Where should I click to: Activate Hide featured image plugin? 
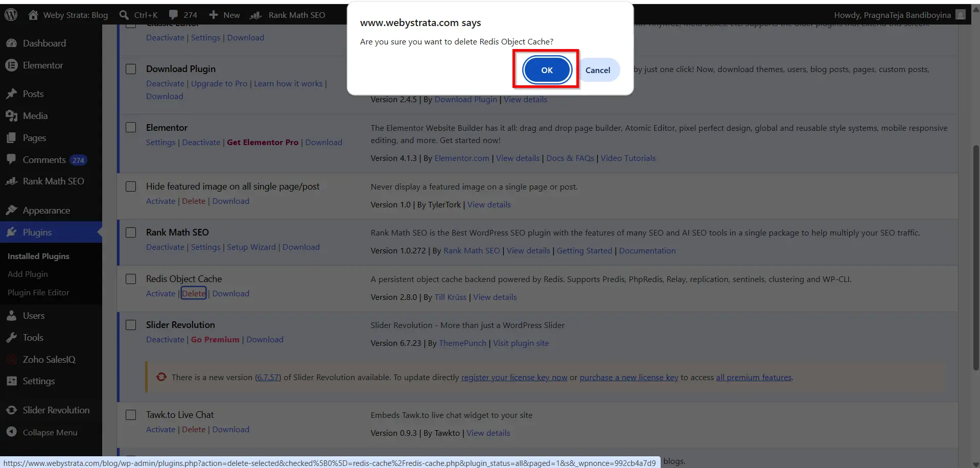point(160,201)
